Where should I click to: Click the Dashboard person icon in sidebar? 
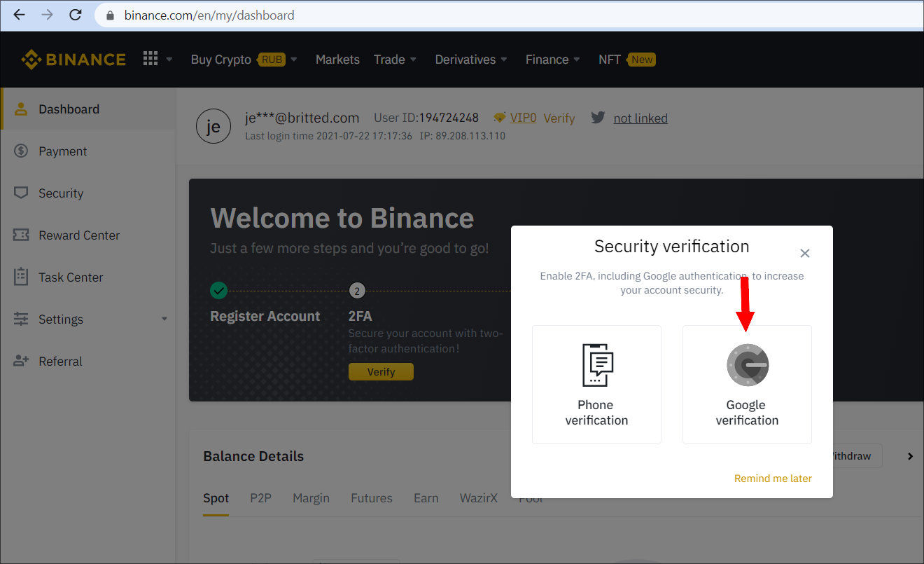click(x=21, y=109)
